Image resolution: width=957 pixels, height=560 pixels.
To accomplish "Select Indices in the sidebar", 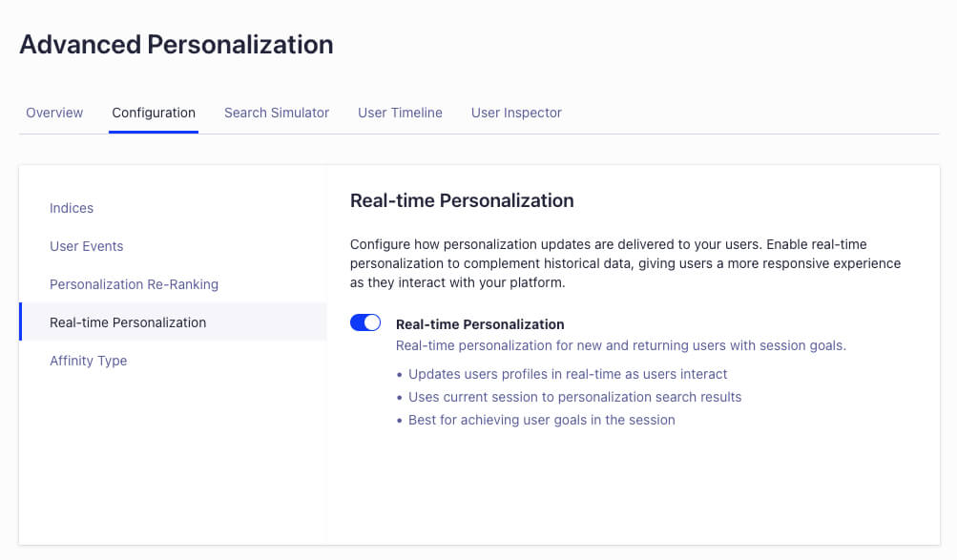I will pos(72,208).
